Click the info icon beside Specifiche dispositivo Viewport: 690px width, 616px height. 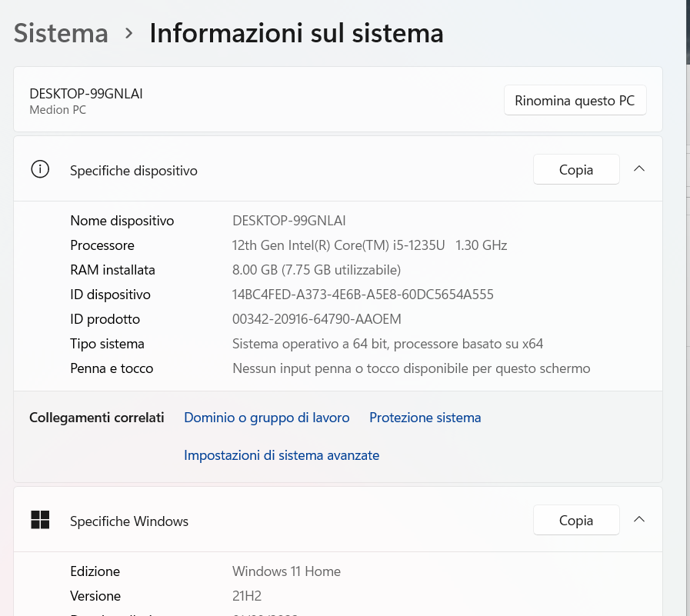pyautogui.click(x=40, y=169)
